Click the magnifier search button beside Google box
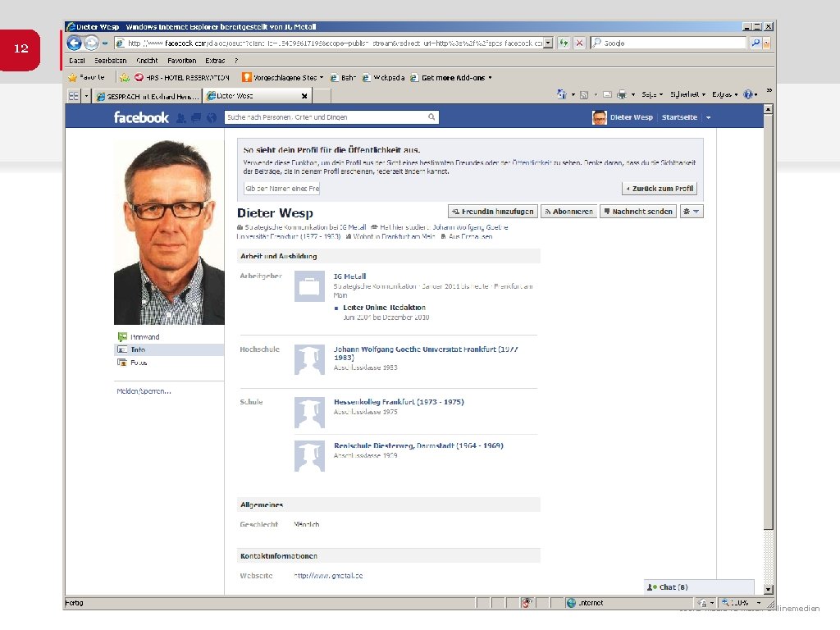The height and width of the screenshot is (630, 840). (756, 43)
